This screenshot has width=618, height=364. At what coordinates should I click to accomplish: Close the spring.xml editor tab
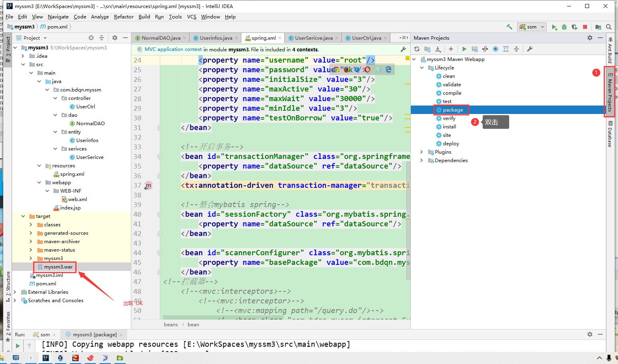[280, 38]
